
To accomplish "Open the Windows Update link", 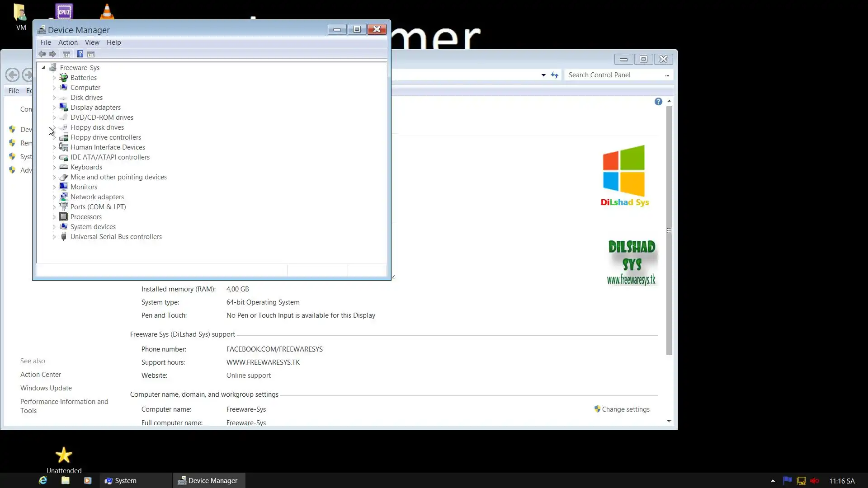I will click(x=46, y=388).
